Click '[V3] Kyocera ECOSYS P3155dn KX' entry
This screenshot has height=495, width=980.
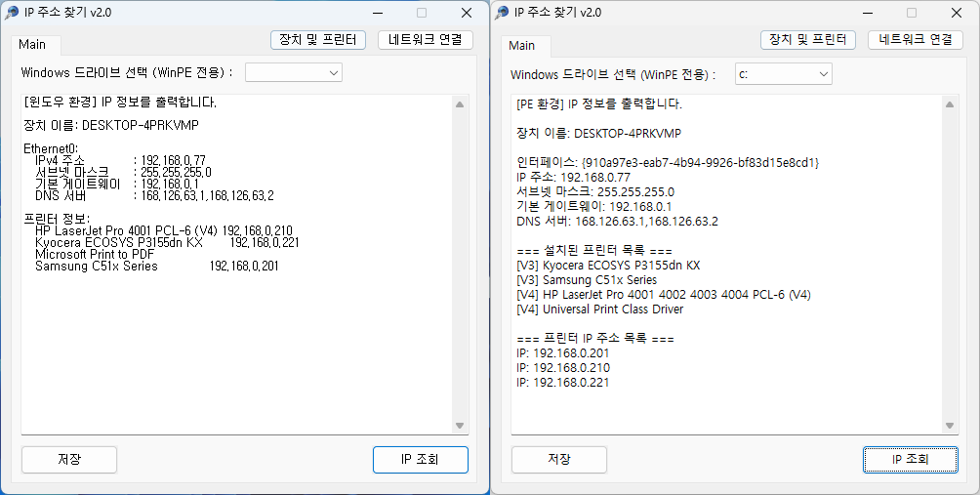[x=608, y=265]
